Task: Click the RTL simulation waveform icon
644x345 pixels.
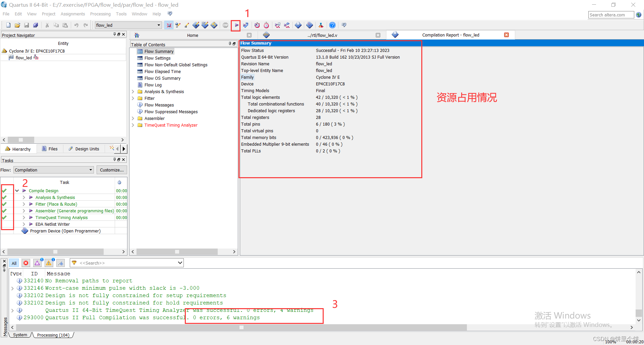Action: click(x=277, y=25)
